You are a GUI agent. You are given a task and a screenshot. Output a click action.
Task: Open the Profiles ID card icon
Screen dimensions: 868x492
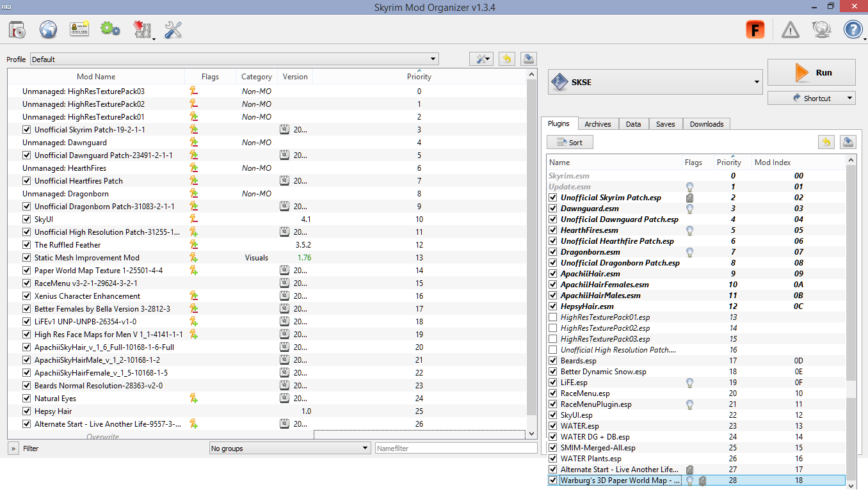click(79, 29)
